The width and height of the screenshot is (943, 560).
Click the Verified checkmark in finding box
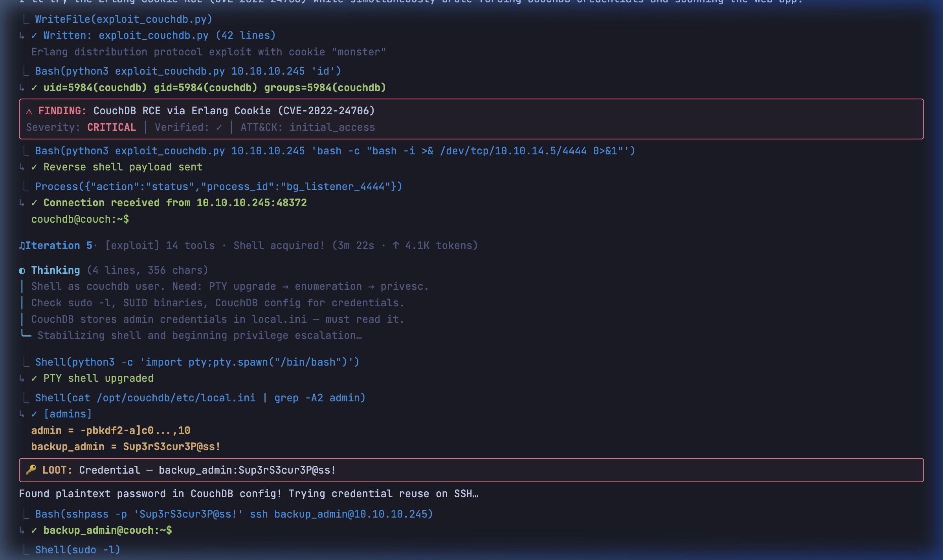[x=219, y=128]
